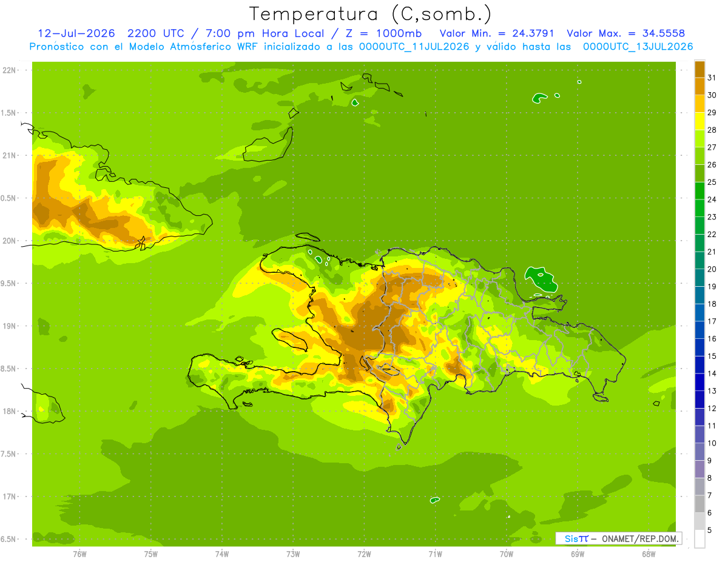Click legend value '28'

[x=712, y=130]
